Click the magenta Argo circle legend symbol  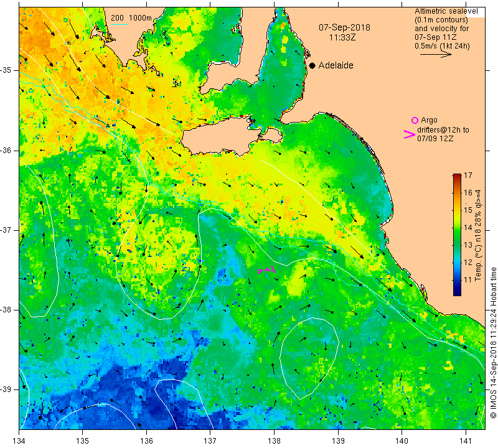pyautogui.click(x=415, y=120)
